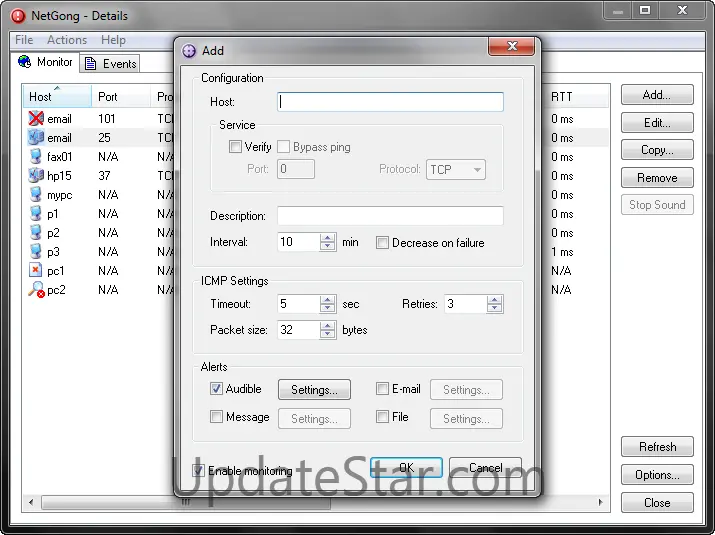Image resolution: width=715 pixels, height=535 pixels.
Task: Increase the Packet size spinner
Action: point(327,326)
